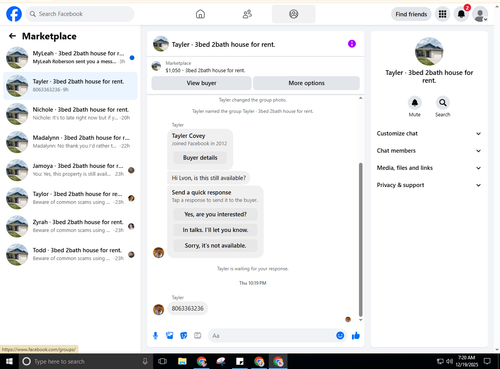Click the View buyer button
This screenshot has height=369, width=500.
click(201, 83)
